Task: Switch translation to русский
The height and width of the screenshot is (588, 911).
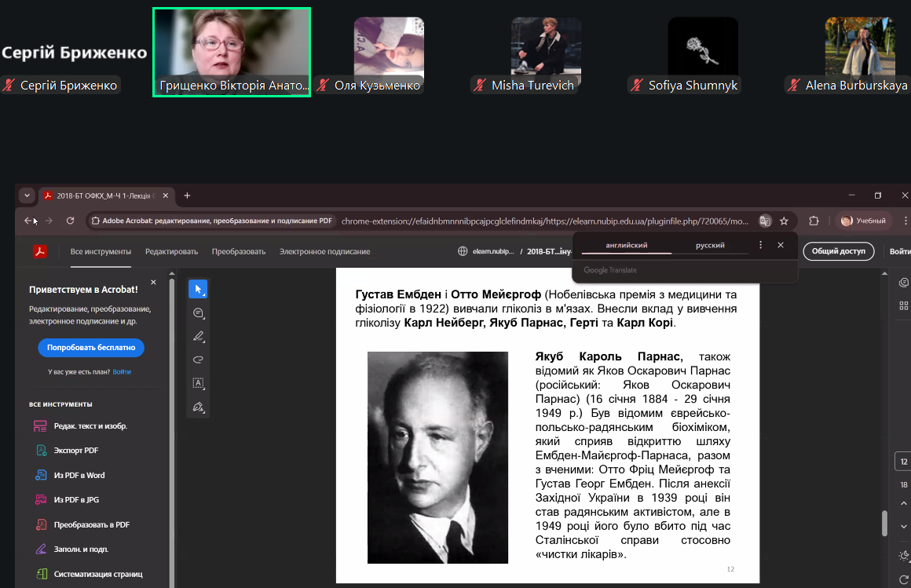Action: click(710, 246)
